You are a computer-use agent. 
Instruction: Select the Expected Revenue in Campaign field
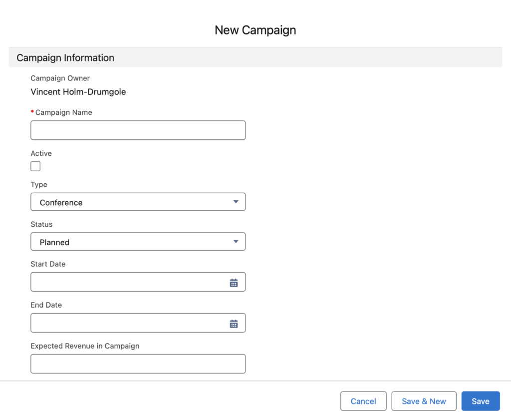pyautogui.click(x=138, y=364)
